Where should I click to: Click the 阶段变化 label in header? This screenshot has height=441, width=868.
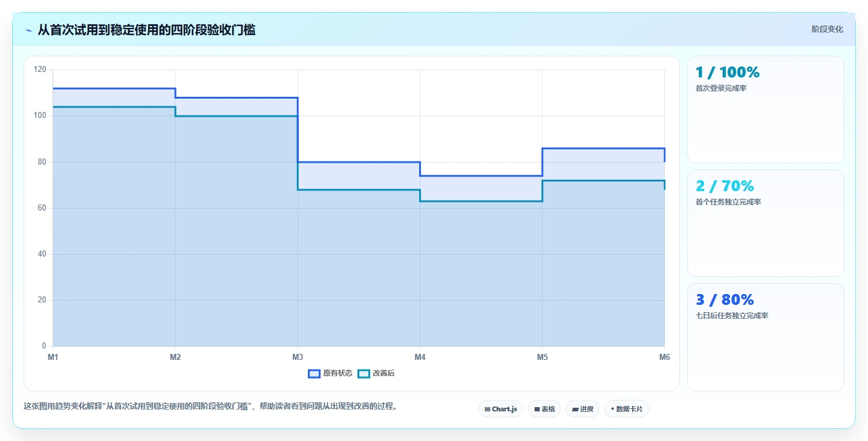[827, 29]
